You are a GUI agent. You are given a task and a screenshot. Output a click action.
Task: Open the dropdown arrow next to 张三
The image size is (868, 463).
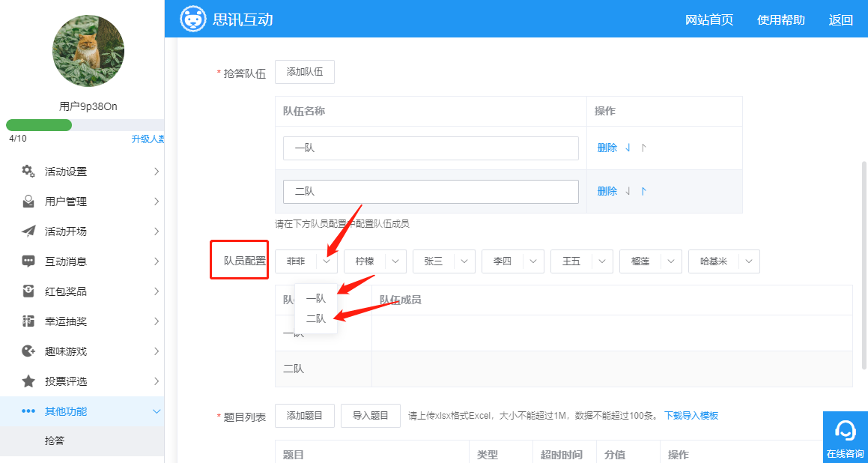pyautogui.click(x=465, y=261)
